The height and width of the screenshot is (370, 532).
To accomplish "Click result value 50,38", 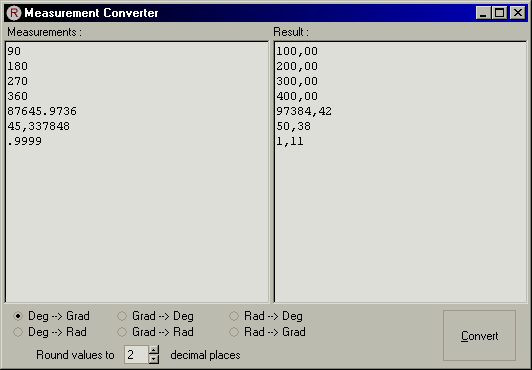I will coord(293,126).
